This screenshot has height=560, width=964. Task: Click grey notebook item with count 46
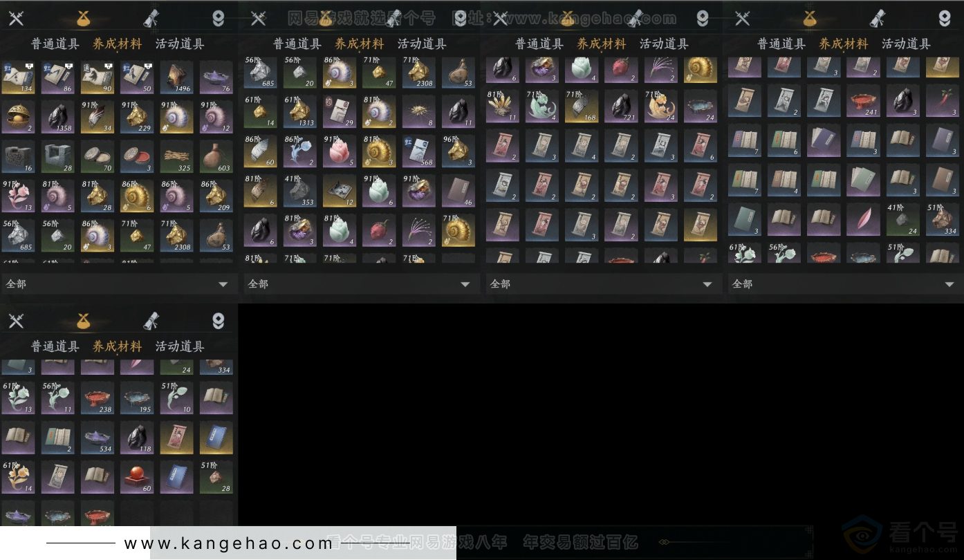[459, 192]
